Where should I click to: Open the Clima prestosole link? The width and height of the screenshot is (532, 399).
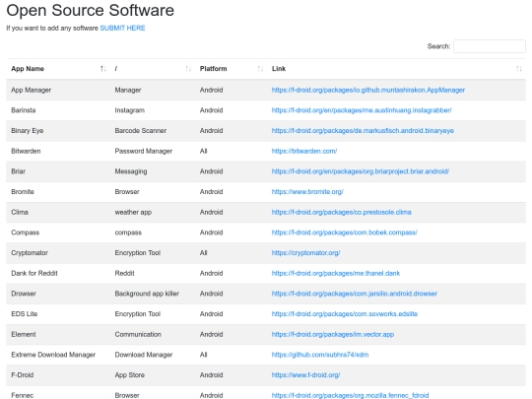[341, 212]
